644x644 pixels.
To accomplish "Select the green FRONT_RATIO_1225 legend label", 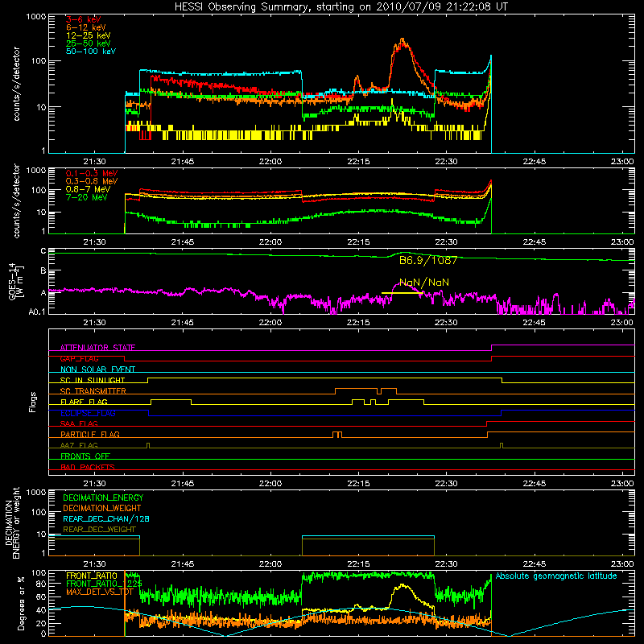I will pyautogui.click(x=104, y=584).
